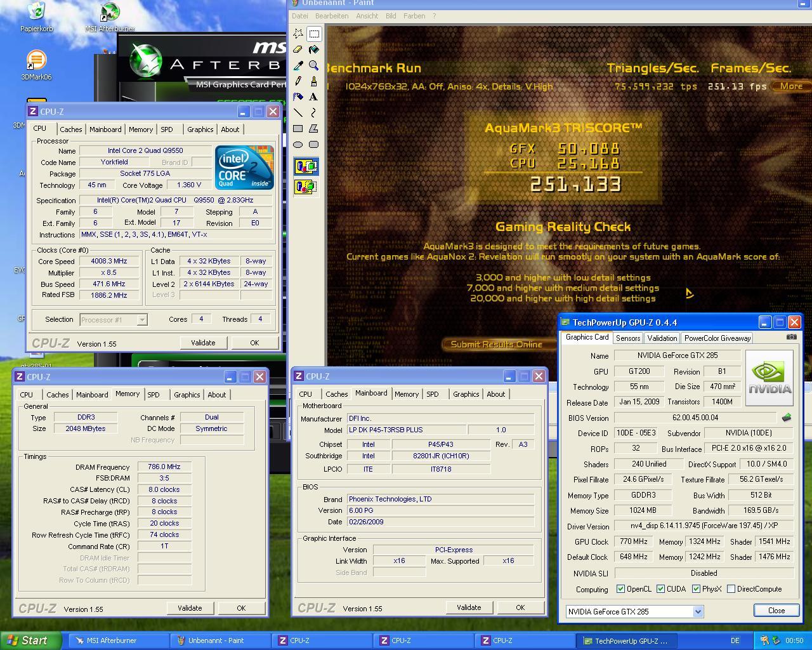Screen dimensions: 812x650
Task: Select the Magnifier tool in Paint
Action: [x=314, y=65]
